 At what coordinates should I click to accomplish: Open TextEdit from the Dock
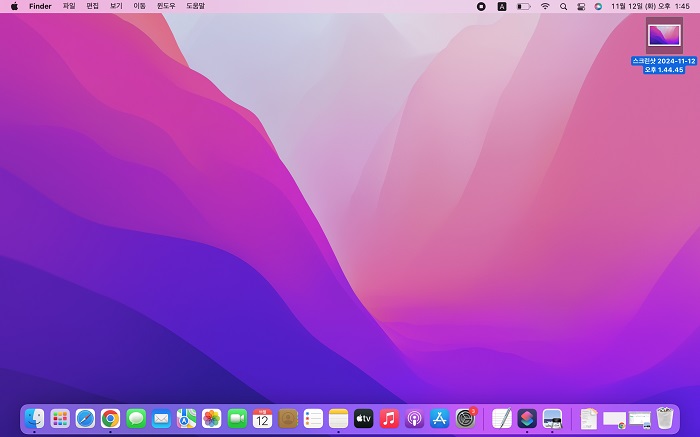(x=502, y=419)
